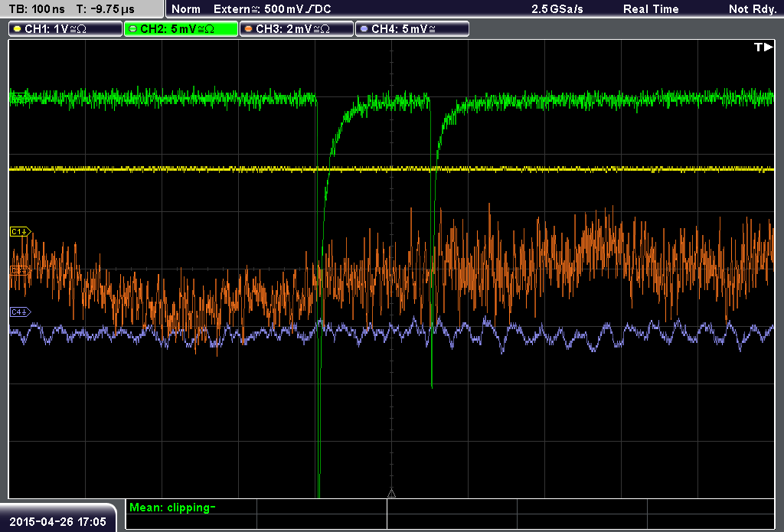The height and width of the screenshot is (532, 784).
Task: Select the CH4: 5mV channel tab
Action: point(412,29)
